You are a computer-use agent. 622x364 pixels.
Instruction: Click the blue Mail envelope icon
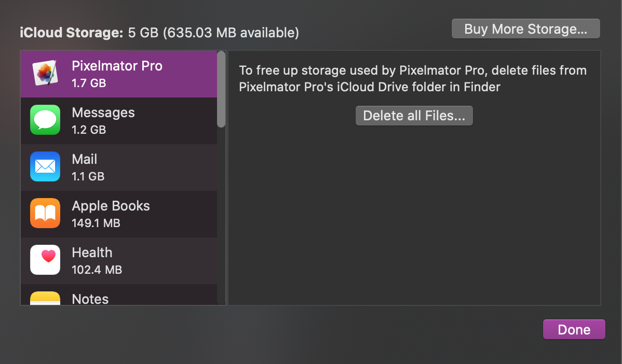coord(45,167)
